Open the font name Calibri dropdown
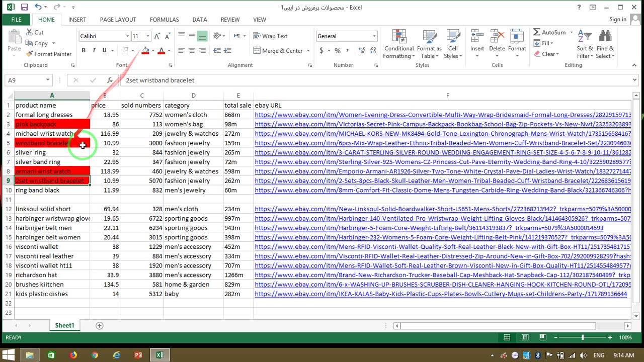The width and height of the screenshot is (644, 362). [127, 36]
